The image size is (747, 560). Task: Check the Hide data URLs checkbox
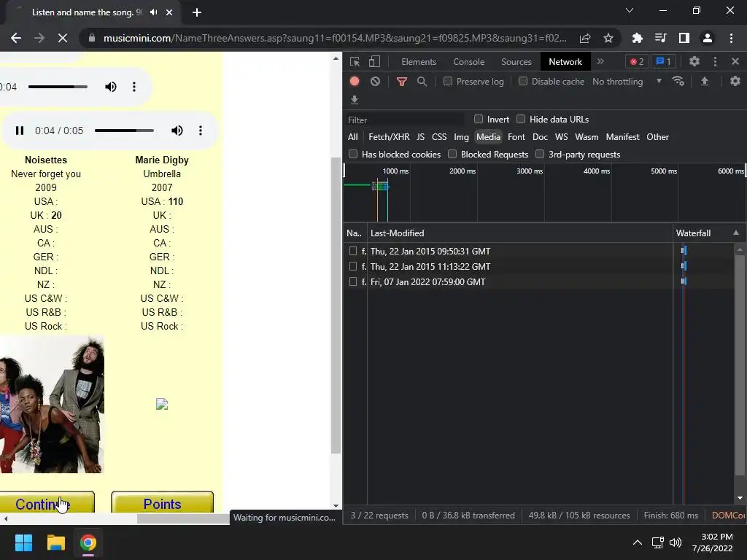[x=521, y=119]
